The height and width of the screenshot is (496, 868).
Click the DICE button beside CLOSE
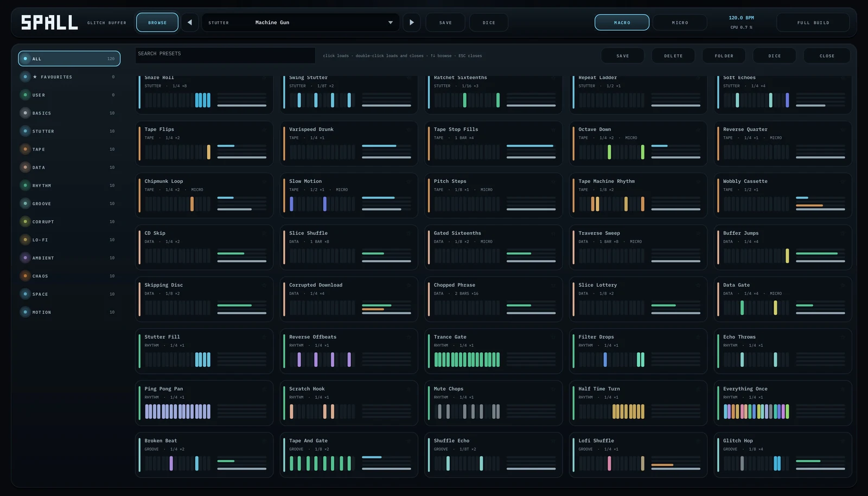coord(775,56)
